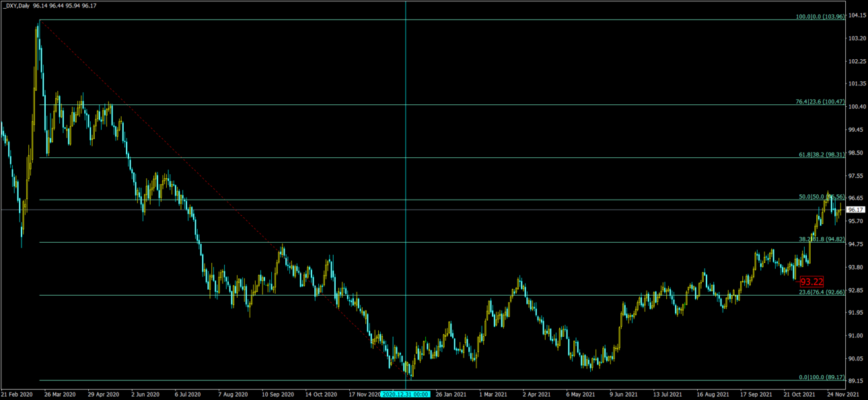Click the 13 Jul 2021 date on time axis

(668, 395)
